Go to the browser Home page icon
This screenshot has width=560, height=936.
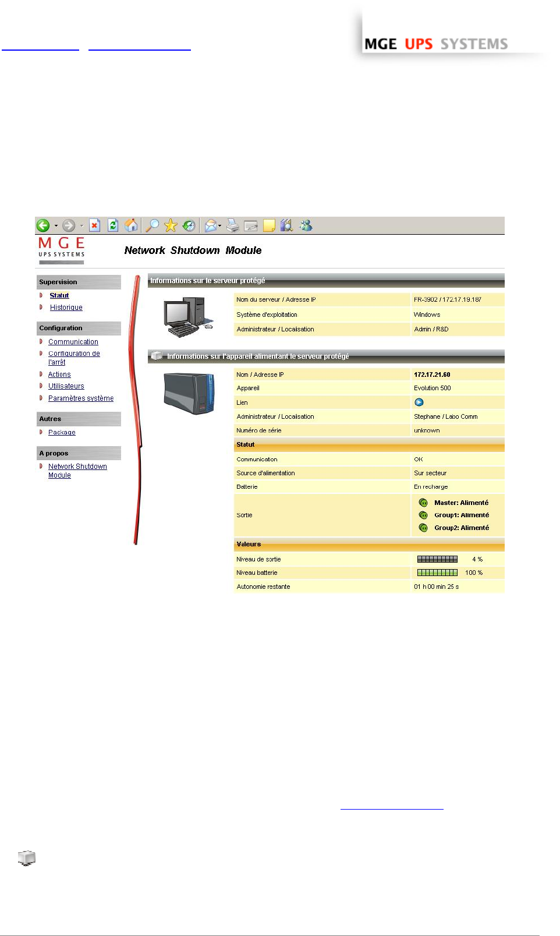pyautogui.click(x=132, y=225)
